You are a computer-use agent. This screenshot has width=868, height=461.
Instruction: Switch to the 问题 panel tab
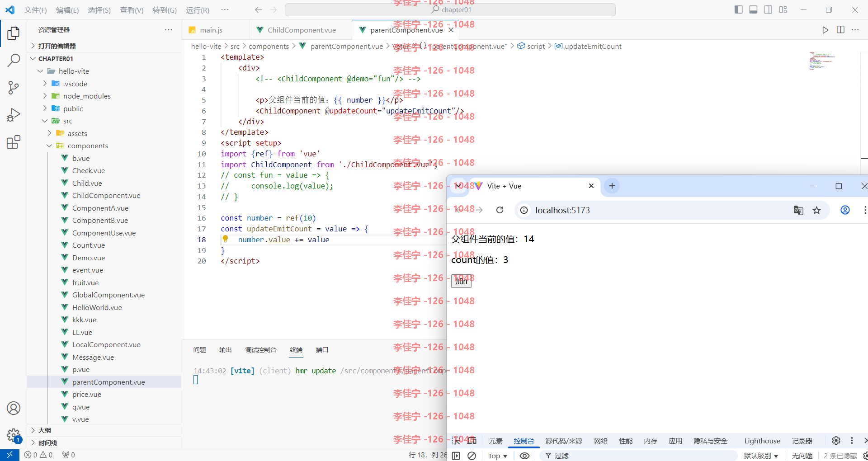click(199, 350)
